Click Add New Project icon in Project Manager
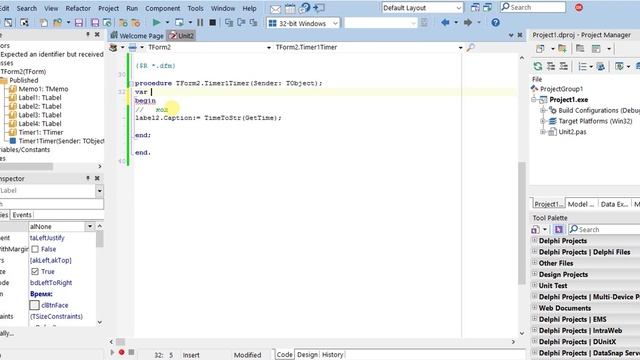The width and height of the screenshot is (640, 360). [540, 49]
